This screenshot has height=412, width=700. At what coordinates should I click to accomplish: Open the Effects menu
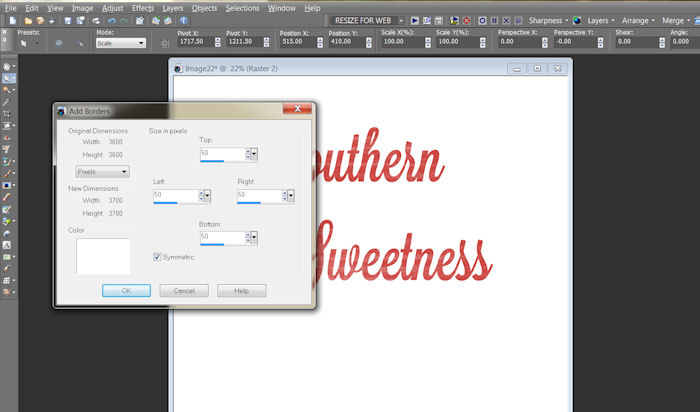pos(143,7)
